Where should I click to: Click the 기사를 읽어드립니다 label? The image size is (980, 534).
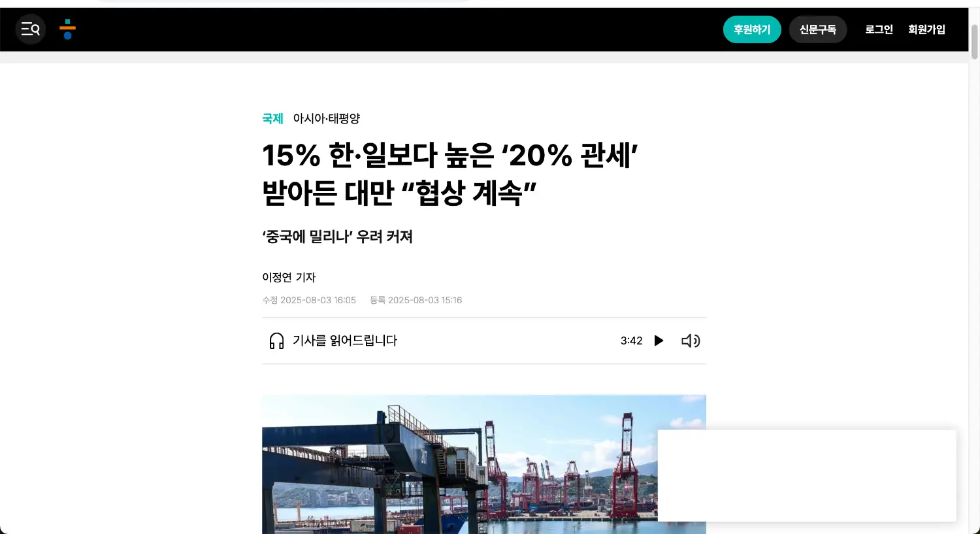coord(345,341)
